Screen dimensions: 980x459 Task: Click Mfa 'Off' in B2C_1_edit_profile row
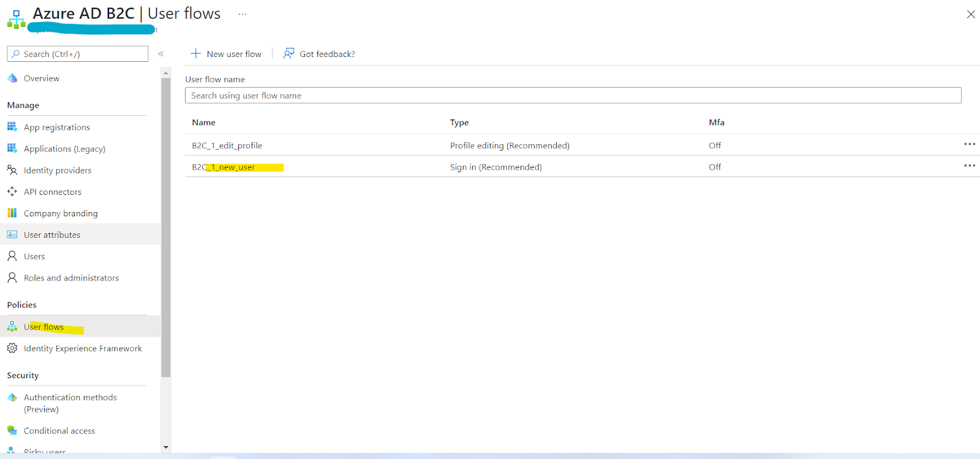715,145
